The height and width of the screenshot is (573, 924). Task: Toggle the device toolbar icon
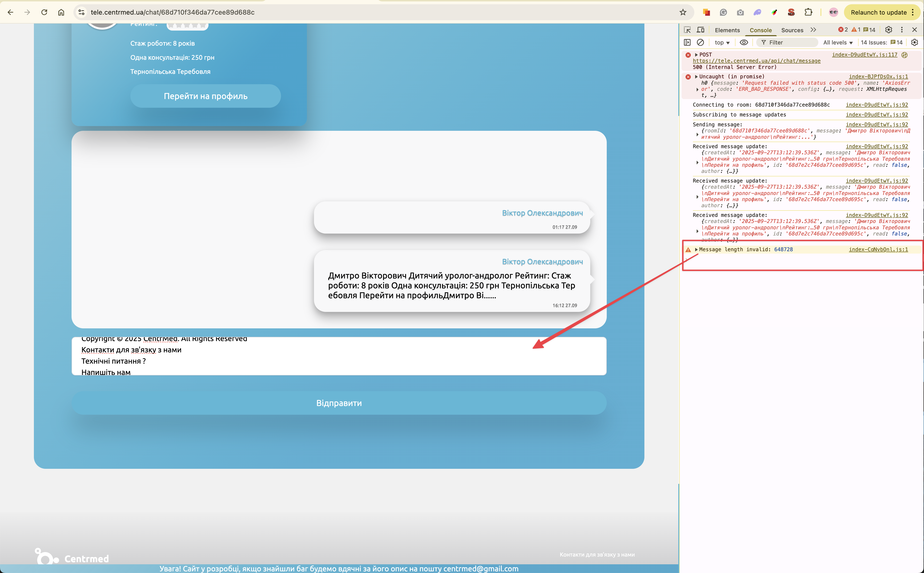(x=701, y=30)
